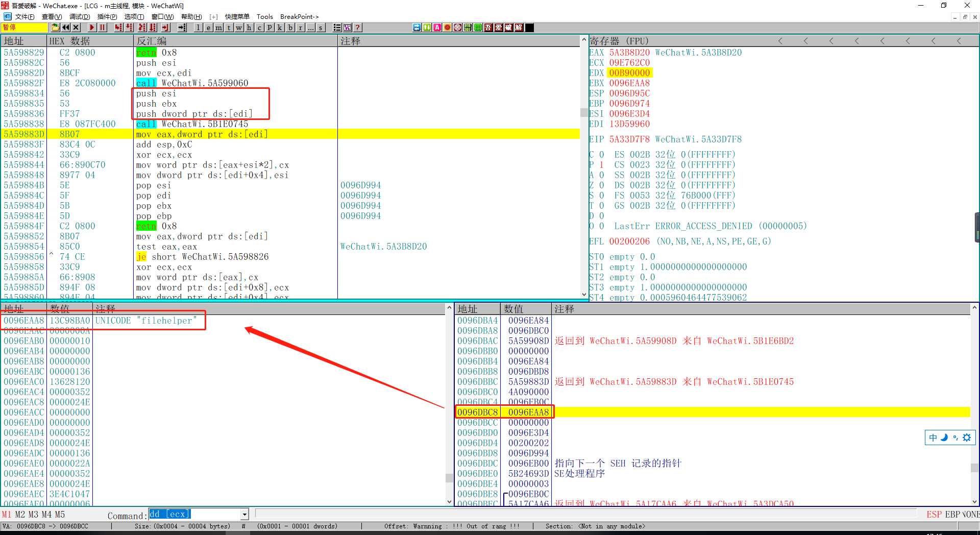The height and width of the screenshot is (535, 980).
Task: Open source window with the 's' button
Action: click(321, 28)
